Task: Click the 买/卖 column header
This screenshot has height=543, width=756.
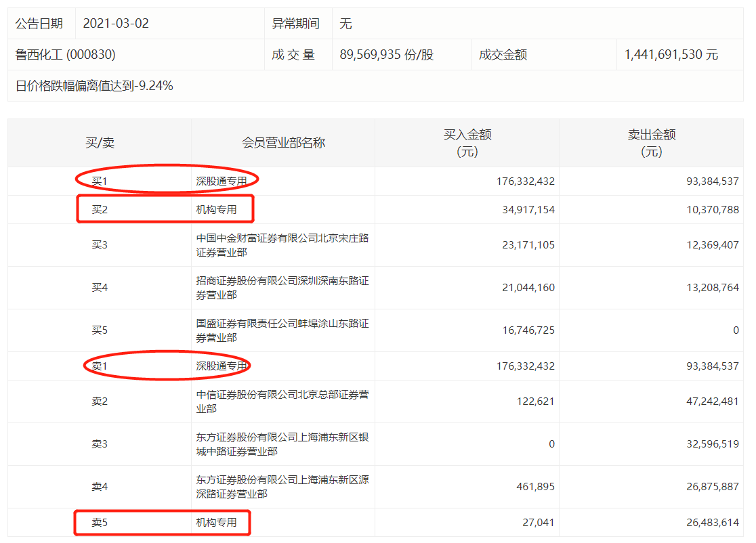Action: pyautogui.click(x=100, y=143)
